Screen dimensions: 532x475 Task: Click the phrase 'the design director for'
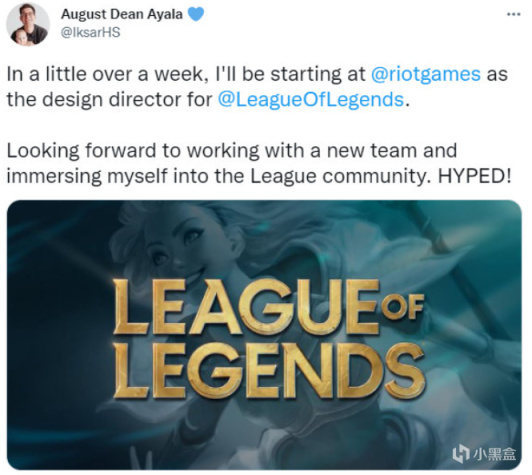click(109, 100)
